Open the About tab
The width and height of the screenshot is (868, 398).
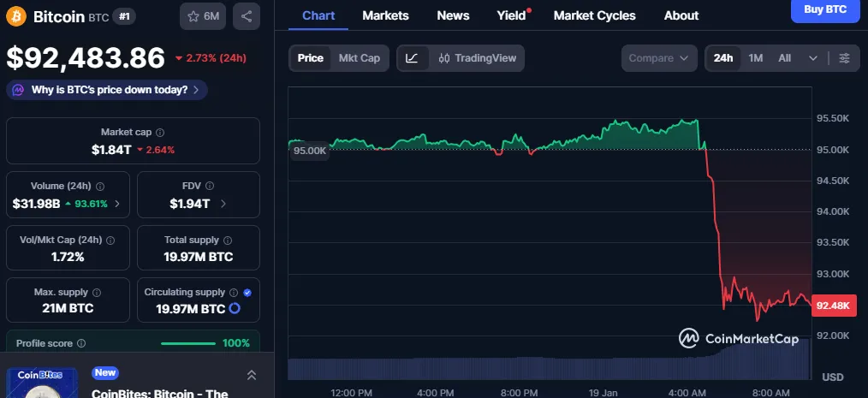[x=681, y=15]
